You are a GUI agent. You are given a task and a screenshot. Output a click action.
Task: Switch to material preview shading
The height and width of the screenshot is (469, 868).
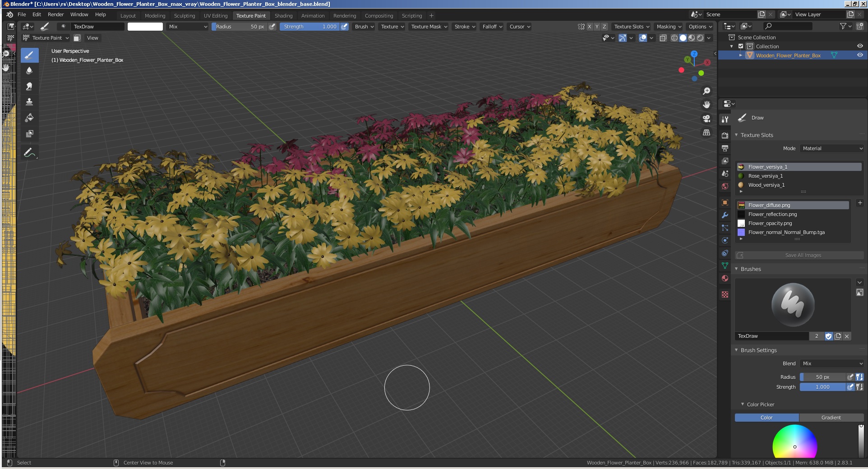692,38
